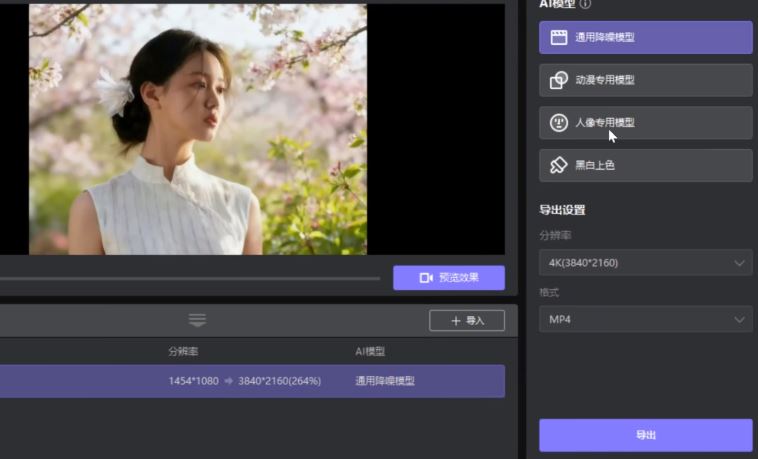Switch to the 人像专用模型 model label
Image resolution: width=758 pixels, height=459 pixels.
pyautogui.click(x=605, y=123)
